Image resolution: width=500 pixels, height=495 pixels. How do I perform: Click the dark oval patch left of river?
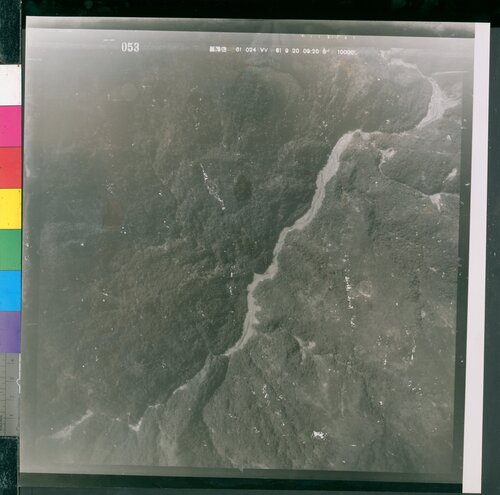(x=243, y=187)
